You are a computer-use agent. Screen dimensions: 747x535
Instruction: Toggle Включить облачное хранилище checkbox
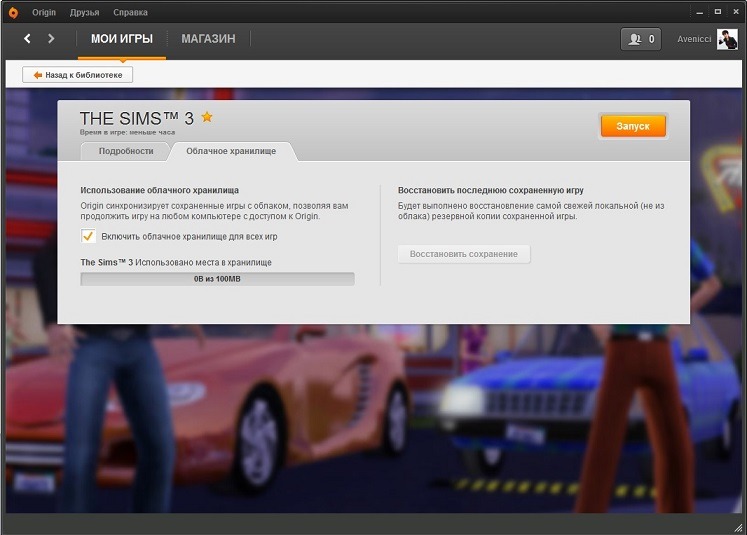pos(88,236)
